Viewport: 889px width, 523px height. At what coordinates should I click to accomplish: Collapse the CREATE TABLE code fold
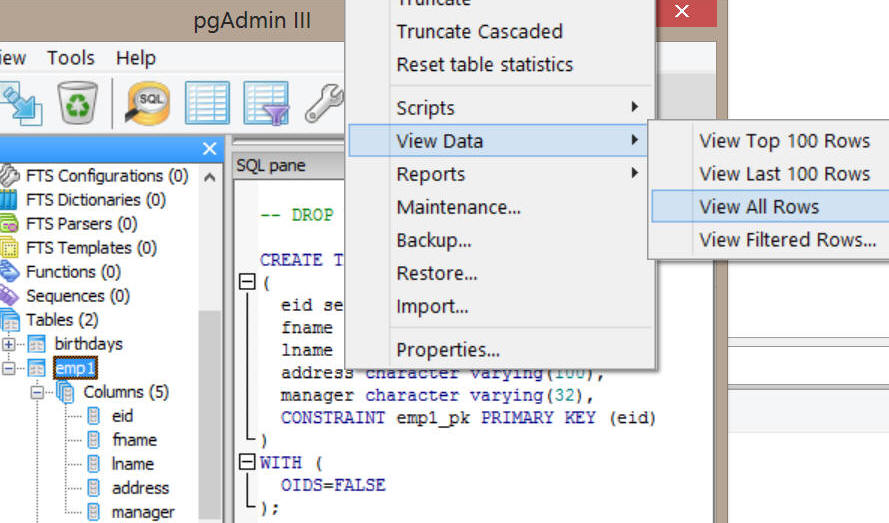click(247, 281)
